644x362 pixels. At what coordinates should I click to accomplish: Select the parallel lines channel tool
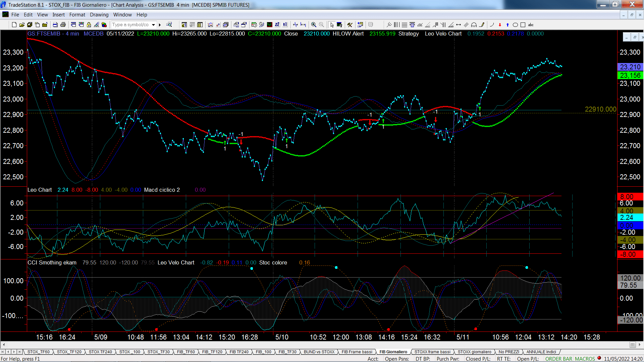pyautogui.click(x=466, y=25)
